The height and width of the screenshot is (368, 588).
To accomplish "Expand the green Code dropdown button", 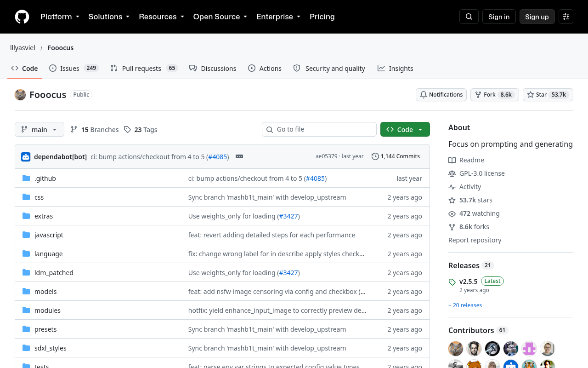I will (x=405, y=129).
